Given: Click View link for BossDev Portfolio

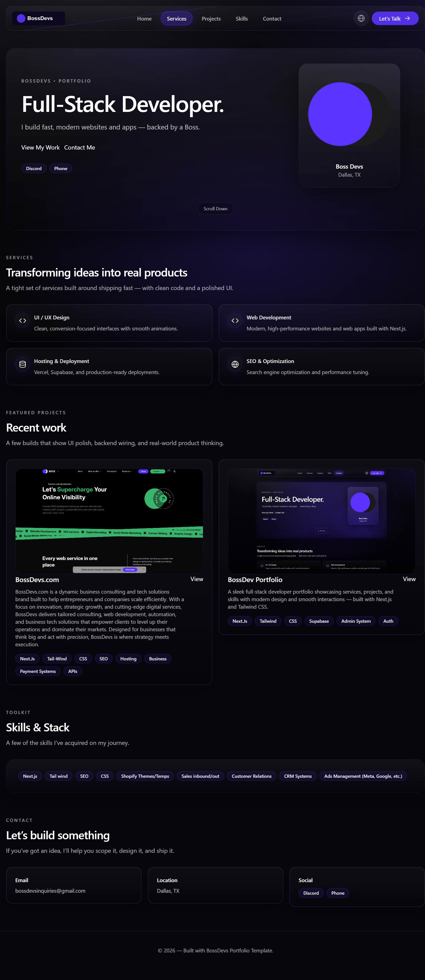Looking at the screenshot, I should pyautogui.click(x=409, y=579).
